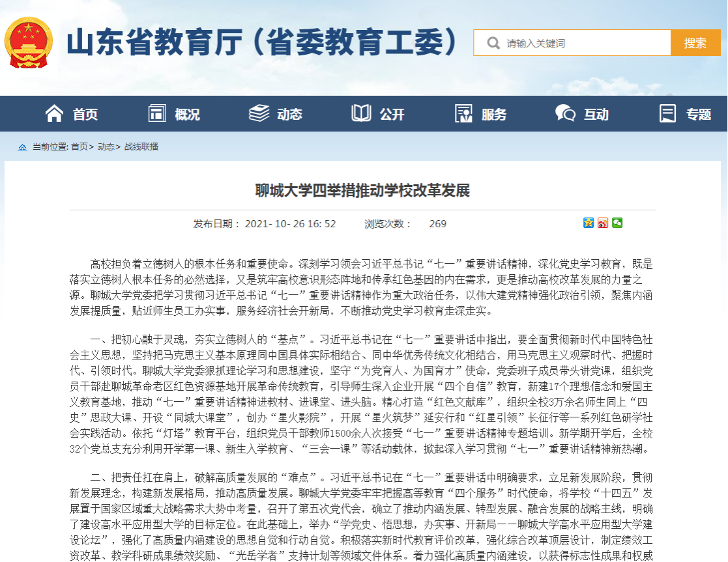Open the 战线联播 breadcrumb link

click(141, 147)
